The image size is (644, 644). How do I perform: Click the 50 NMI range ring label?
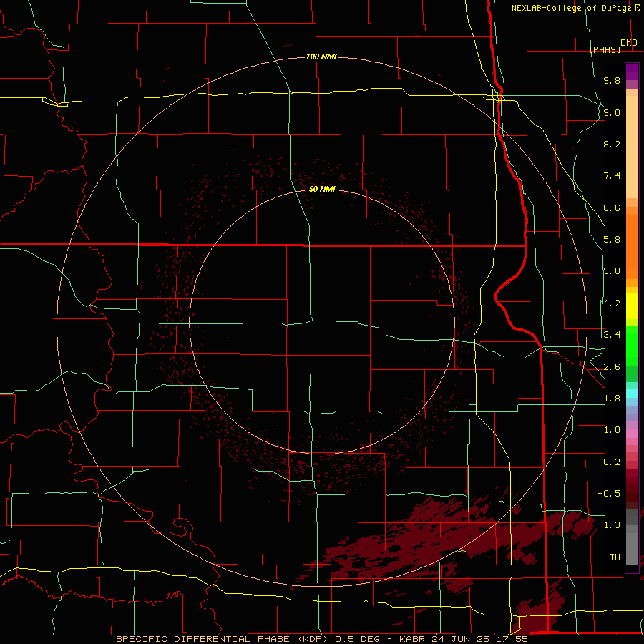click(322, 189)
